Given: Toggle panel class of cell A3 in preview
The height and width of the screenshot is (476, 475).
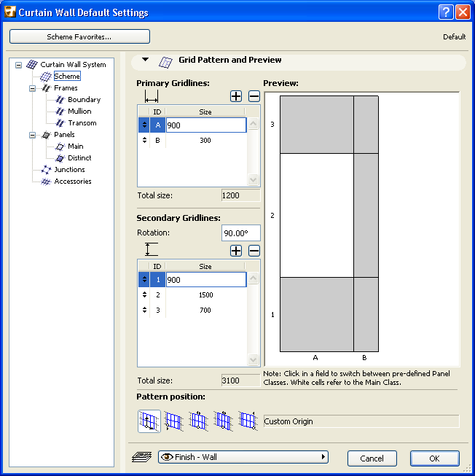Looking at the screenshot, I should tap(317, 125).
